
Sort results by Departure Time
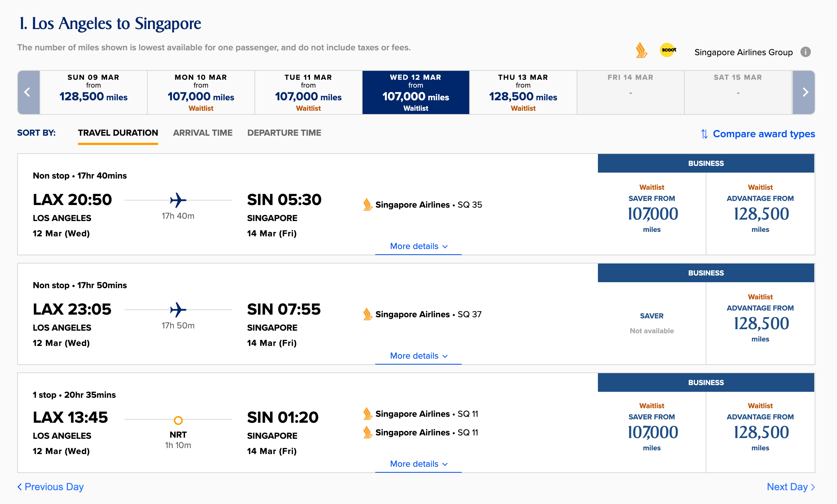[x=284, y=133]
